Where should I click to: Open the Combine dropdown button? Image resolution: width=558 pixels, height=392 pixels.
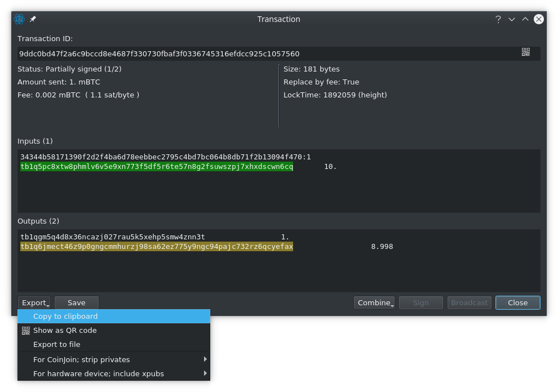click(374, 302)
